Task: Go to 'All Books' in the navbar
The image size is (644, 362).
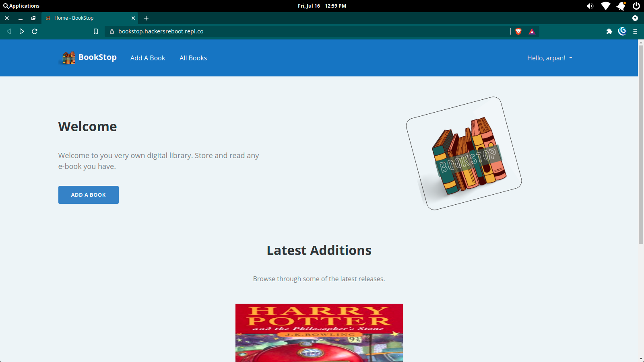Action: tap(193, 58)
